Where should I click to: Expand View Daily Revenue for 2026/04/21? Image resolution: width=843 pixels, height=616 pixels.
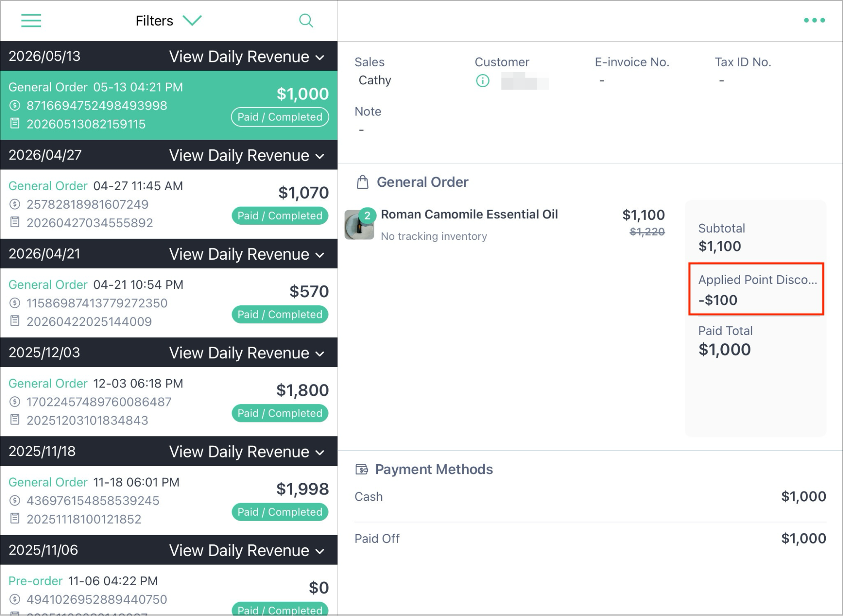247,254
